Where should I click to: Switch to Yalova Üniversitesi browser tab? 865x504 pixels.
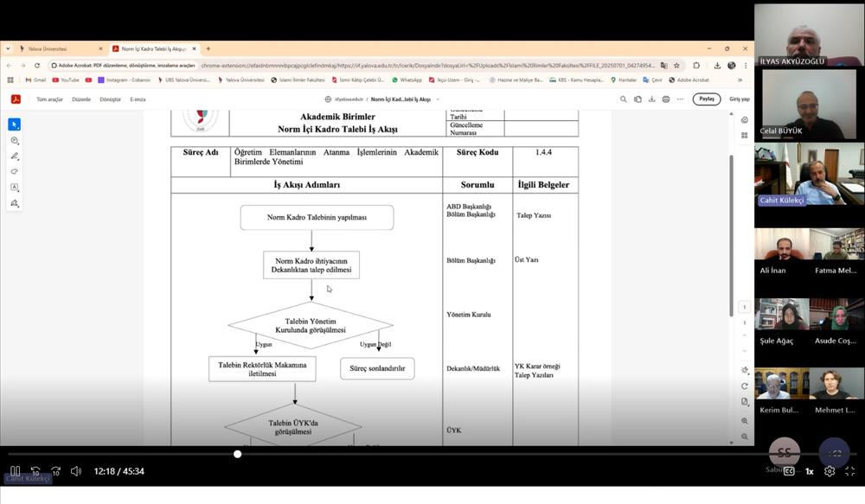coord(61,48)
